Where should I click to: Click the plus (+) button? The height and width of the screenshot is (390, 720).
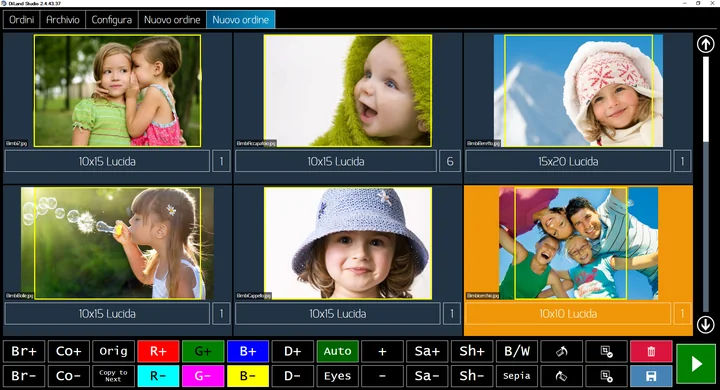coord(382,351)
